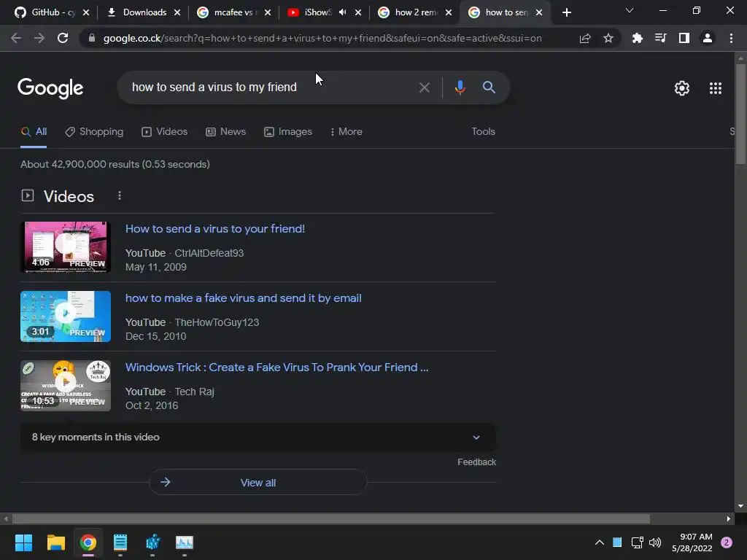Switch to the iShowS YouTube tab

point(311,12)
